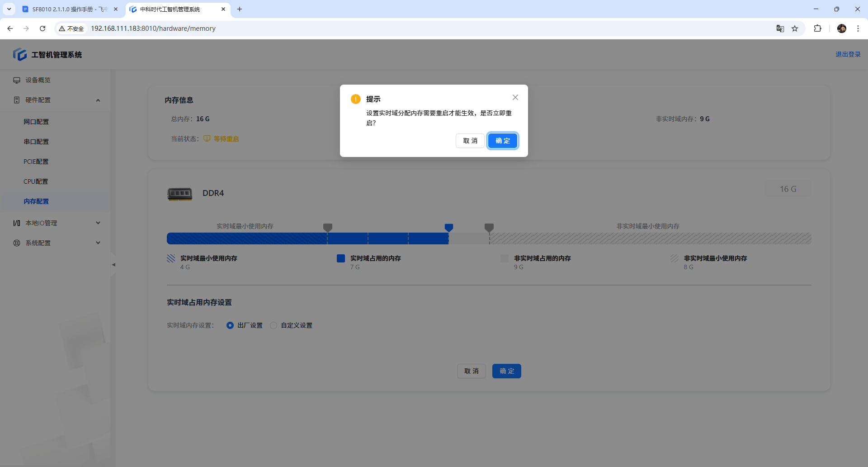Close the 提示 dialog with X
The width and height of the screenshot is (868, 467).
[x=515, y=97]
